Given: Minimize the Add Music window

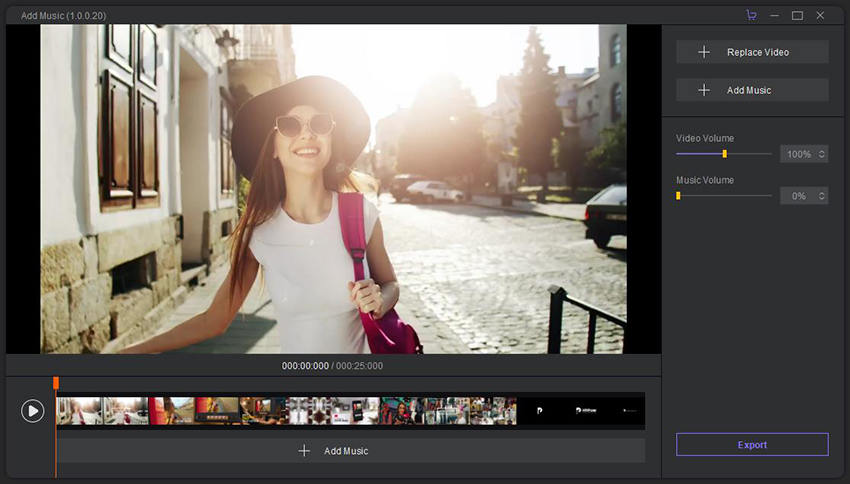Looking at the screenshot, I should tap(774, 15).
